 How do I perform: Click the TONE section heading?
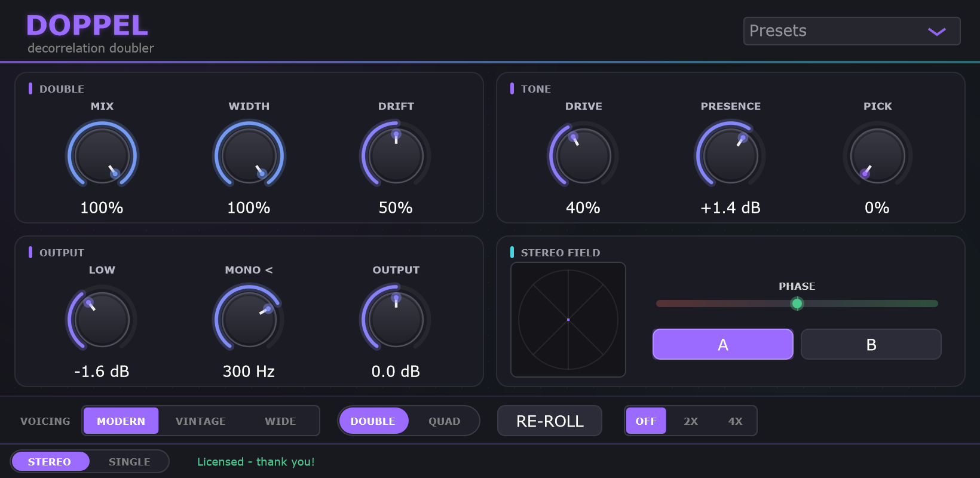[x=536, y=89]
